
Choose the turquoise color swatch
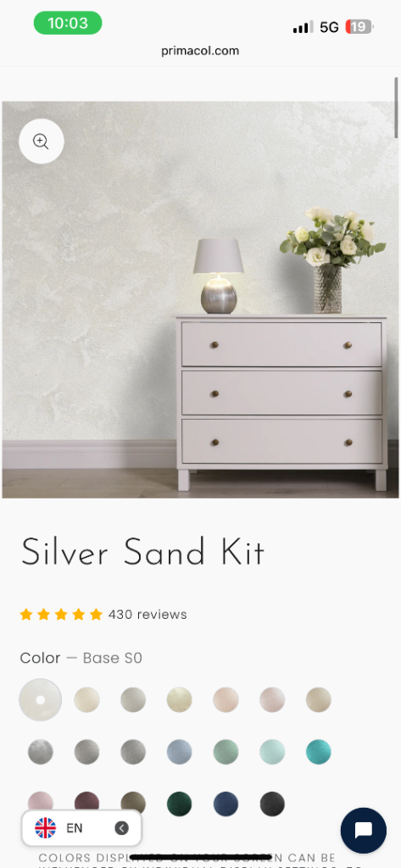pyautogui.click(x=319, y=752)
